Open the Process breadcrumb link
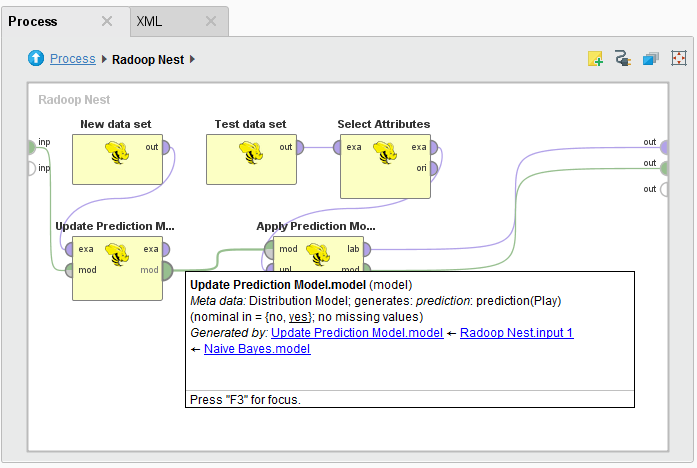This screenshot has width=697, height=468. point(73,59)
